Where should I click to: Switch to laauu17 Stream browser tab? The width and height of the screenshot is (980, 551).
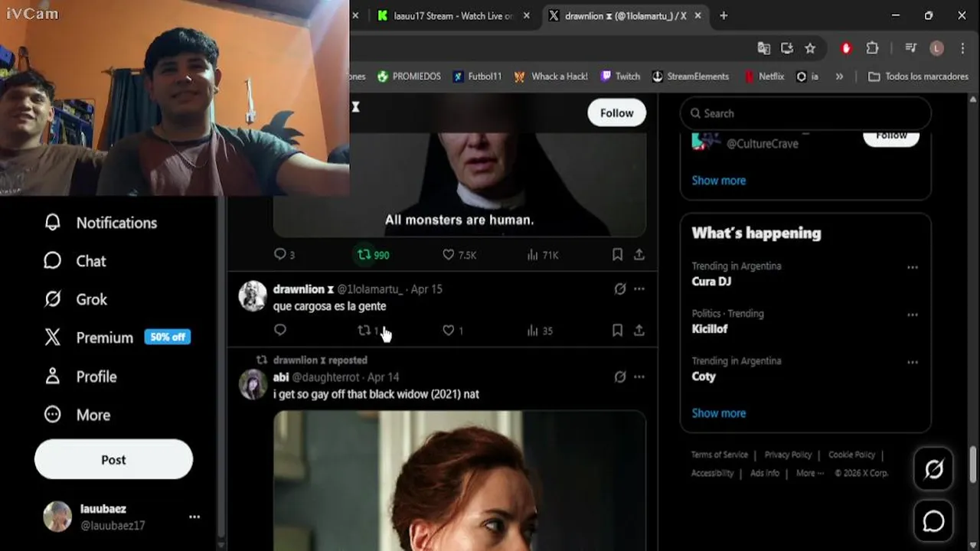point(452,15)
